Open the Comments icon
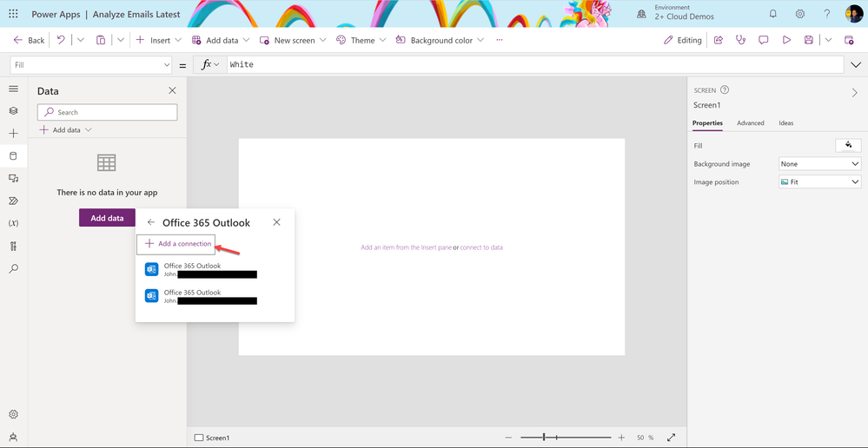The image size is (868, 448). tap(764, 40)
